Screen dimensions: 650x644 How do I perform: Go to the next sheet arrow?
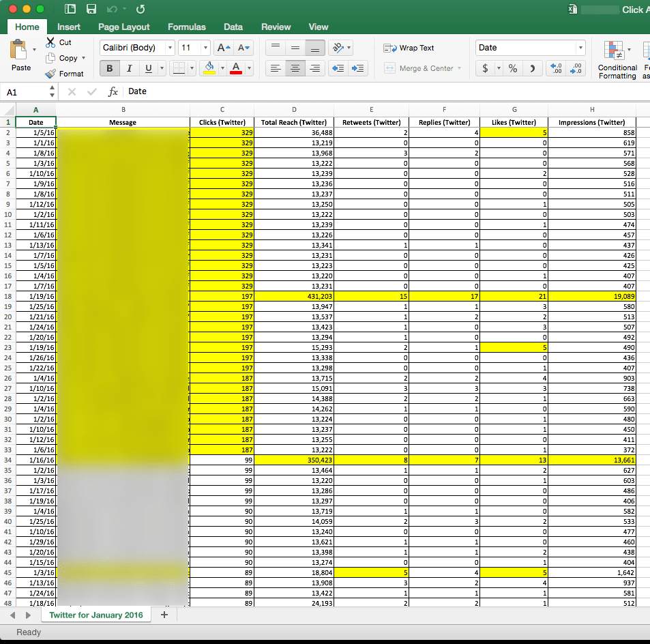point(28,615)
